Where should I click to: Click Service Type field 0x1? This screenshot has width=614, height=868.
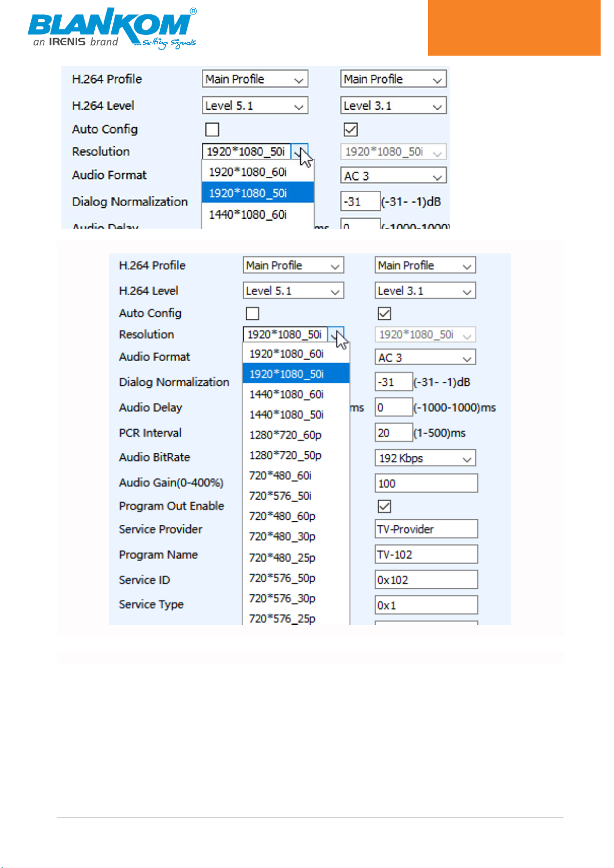[426, 605]
